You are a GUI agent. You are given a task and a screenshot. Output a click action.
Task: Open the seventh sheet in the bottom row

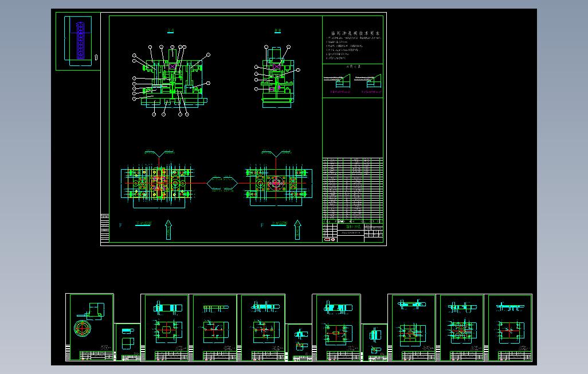coord(336,328)
